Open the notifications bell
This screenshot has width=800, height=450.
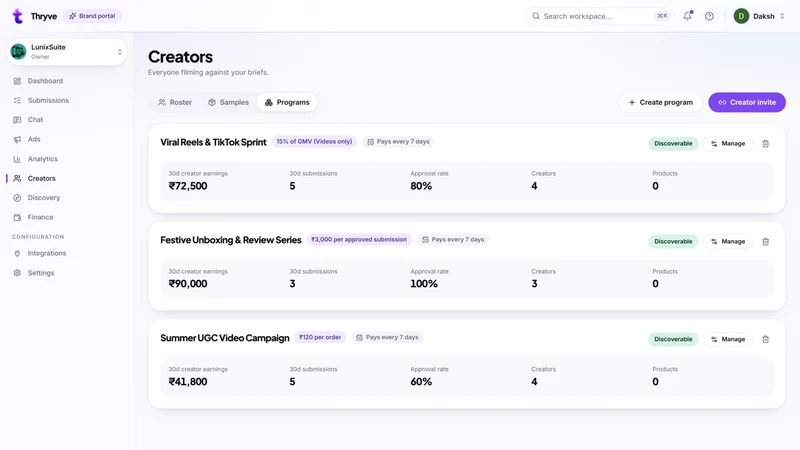687,16
